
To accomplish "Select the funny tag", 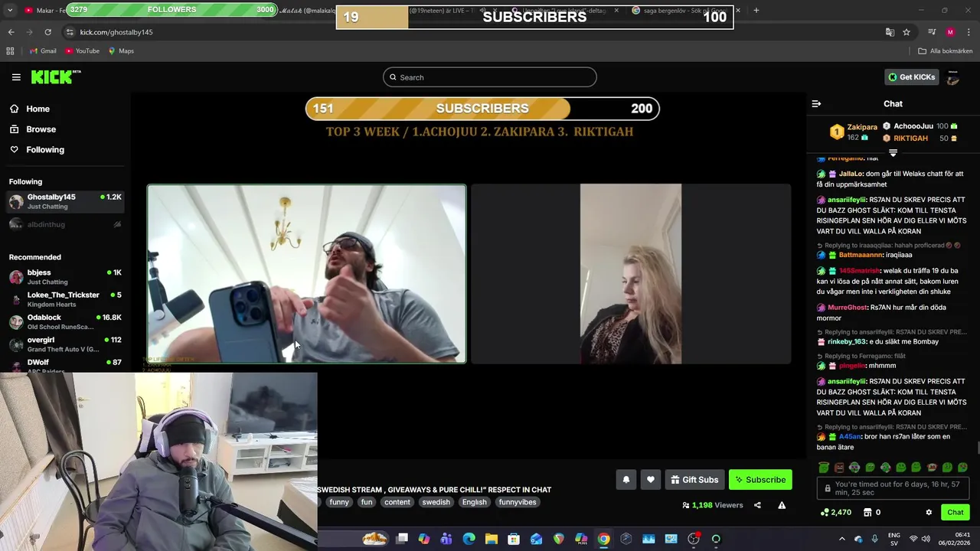I will coord(339,502).
